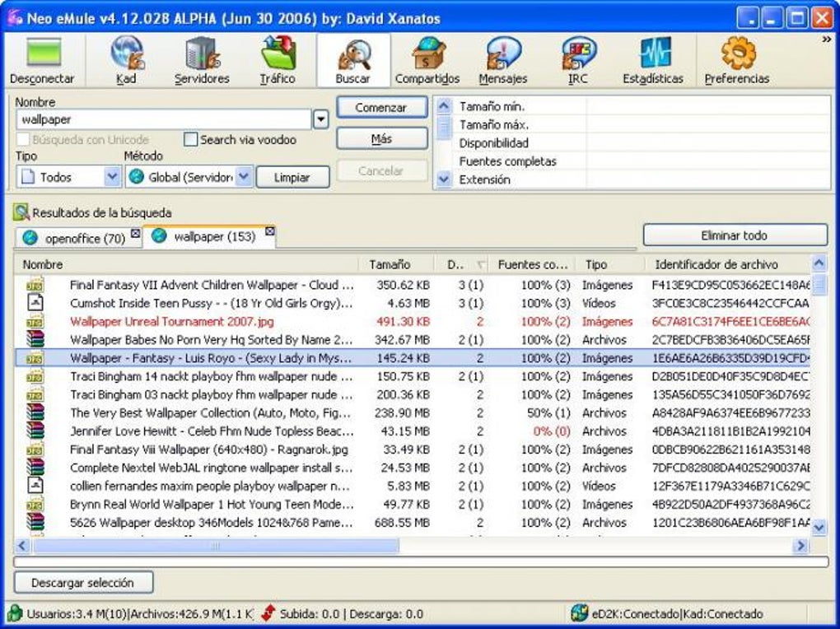Open the Servidores panel

point(202,59)
